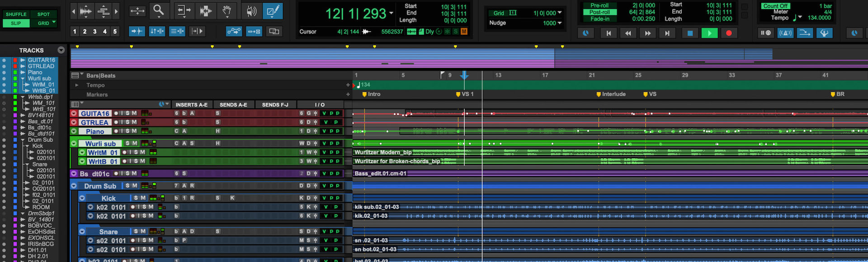Toggle Insertion Follows Playback
The image size is (868, 262).
click(x=197, y=31)
